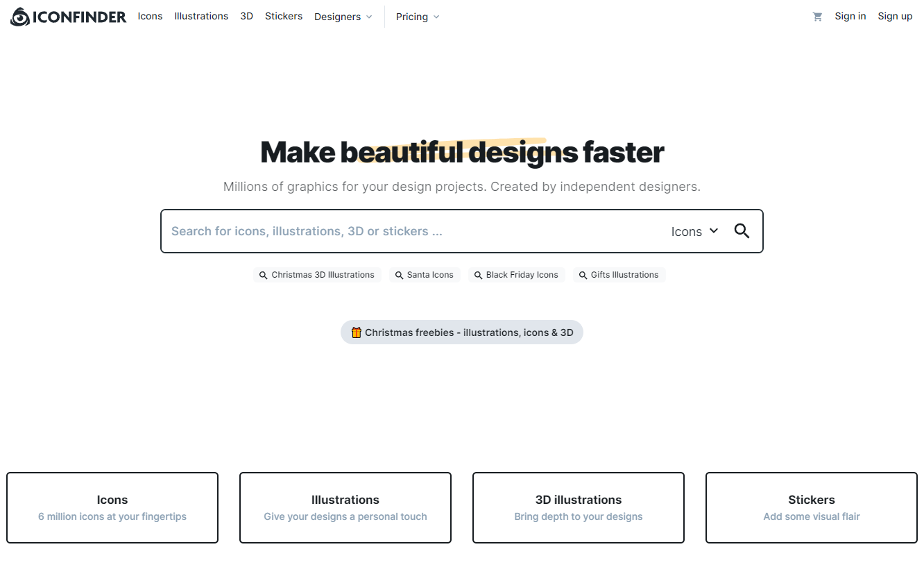Click the gift icon in Christmas freebies
This screenshot has height=565, width=924.
357,332
